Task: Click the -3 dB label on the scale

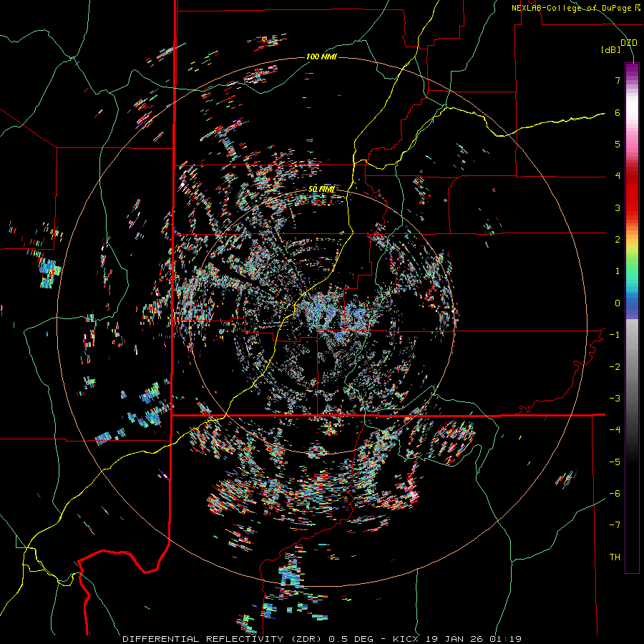Action: tap(615, 399)
